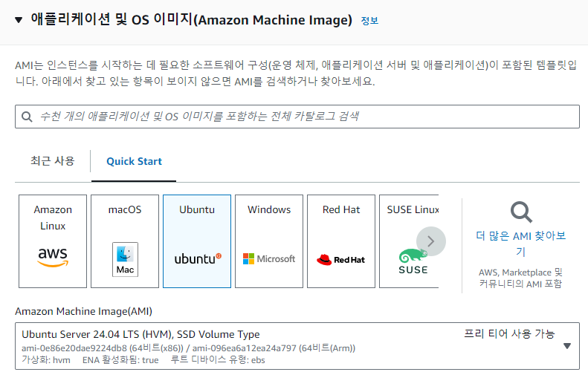Image resolution: width=588 pixels, height=372 pixels.
Task: Click the 가상화: hvm text
Action: tap(46, 360)
